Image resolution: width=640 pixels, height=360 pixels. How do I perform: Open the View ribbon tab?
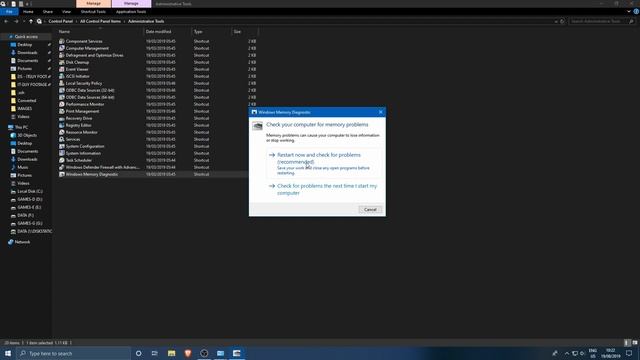click(x=67, y=11)
